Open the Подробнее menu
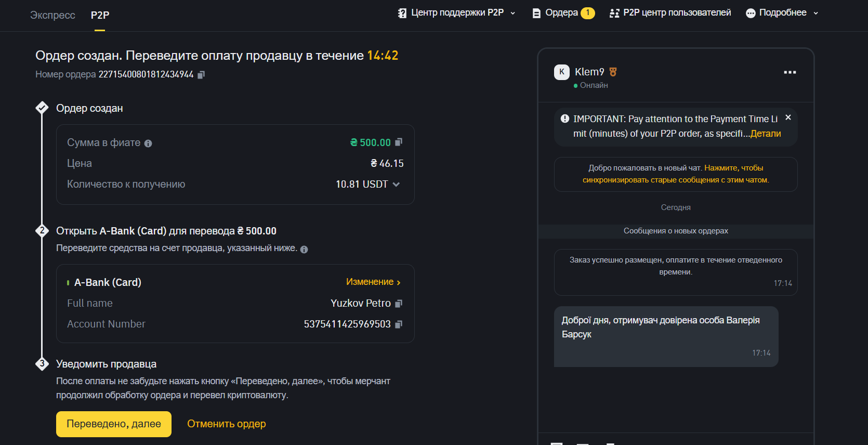868x445 pixels. 783,12
